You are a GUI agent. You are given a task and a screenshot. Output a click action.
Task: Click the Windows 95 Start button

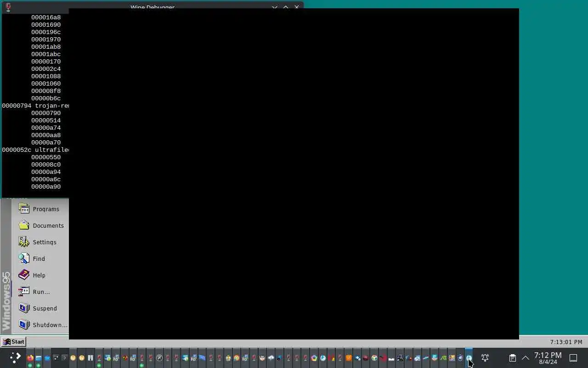pyautogui.click(x=14, y=342)
